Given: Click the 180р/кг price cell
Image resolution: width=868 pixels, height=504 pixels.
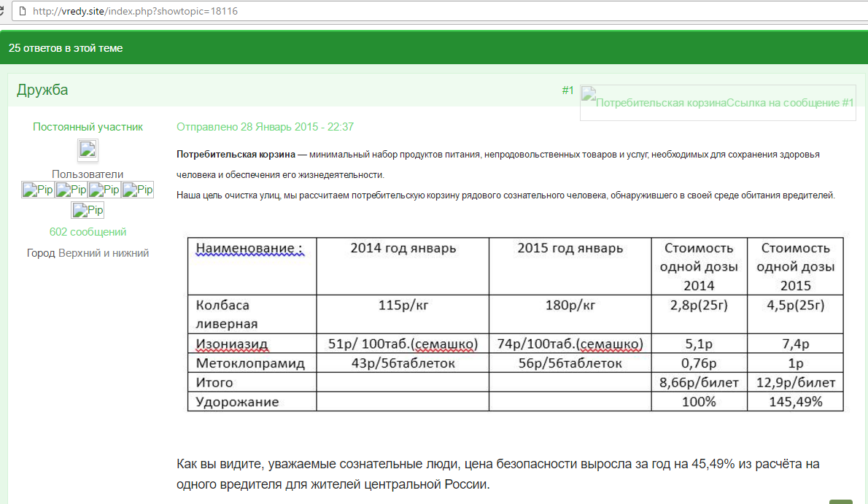Looking at the screenshot, I should click(x=570, y=314).
